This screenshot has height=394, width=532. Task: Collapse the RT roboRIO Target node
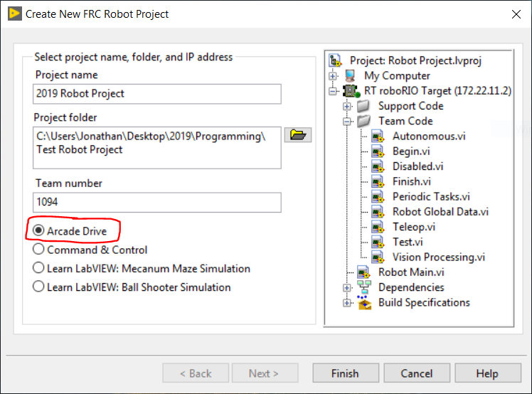[x=333, y=91]
